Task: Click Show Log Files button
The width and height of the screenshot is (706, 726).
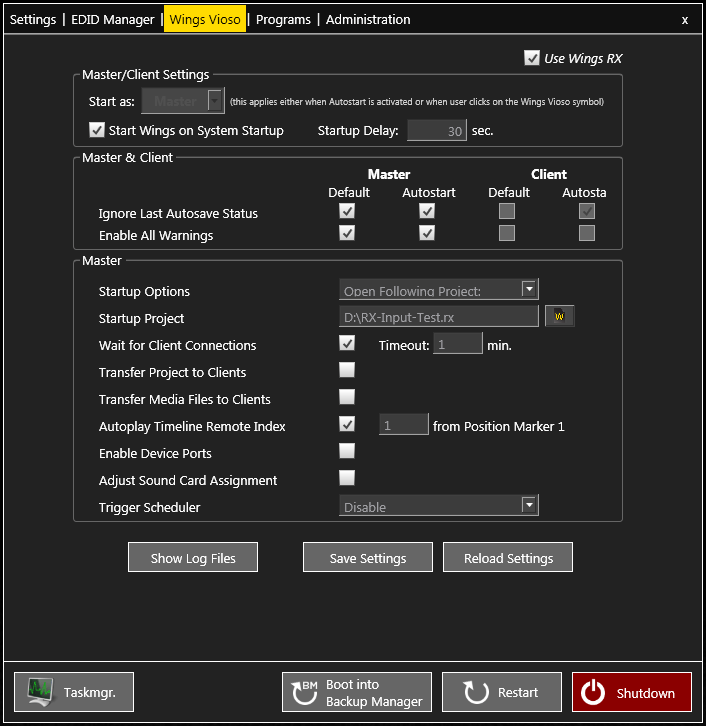Action: pos(193,557)
